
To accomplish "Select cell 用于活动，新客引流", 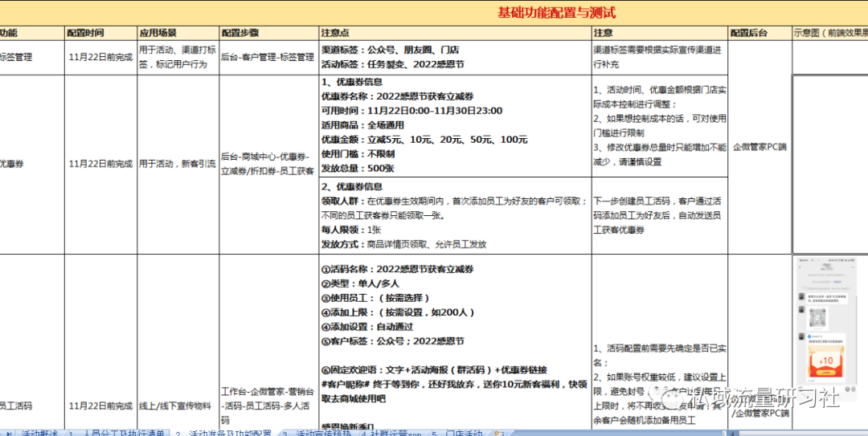I will pos(178,164).
